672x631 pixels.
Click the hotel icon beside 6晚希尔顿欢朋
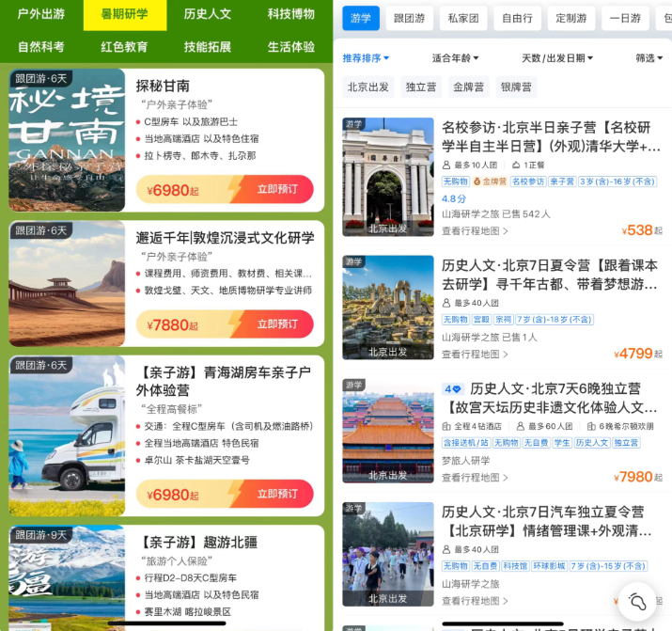590,427
